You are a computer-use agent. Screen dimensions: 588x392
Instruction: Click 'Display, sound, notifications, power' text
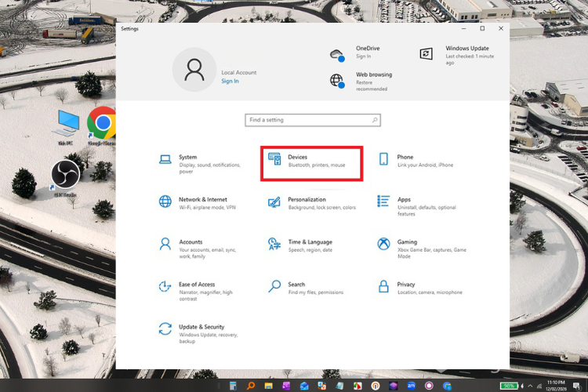pyautogui.click(x=209, y=169)
